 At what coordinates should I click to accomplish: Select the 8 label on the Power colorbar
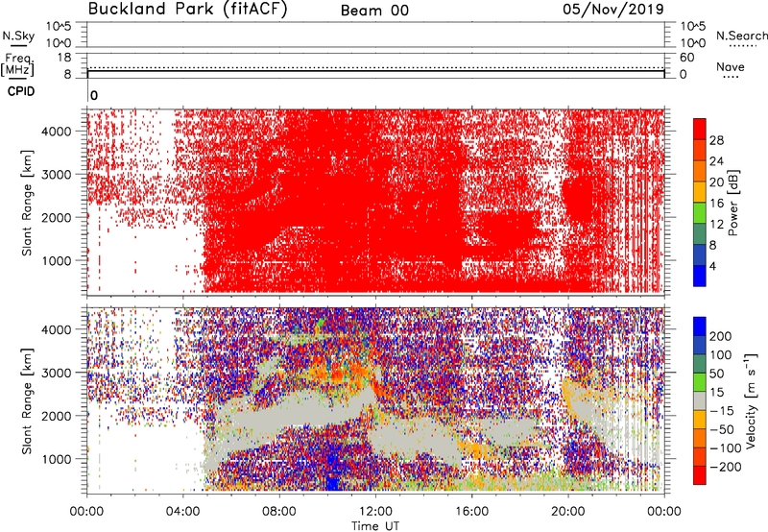click(x=712, y=246)
